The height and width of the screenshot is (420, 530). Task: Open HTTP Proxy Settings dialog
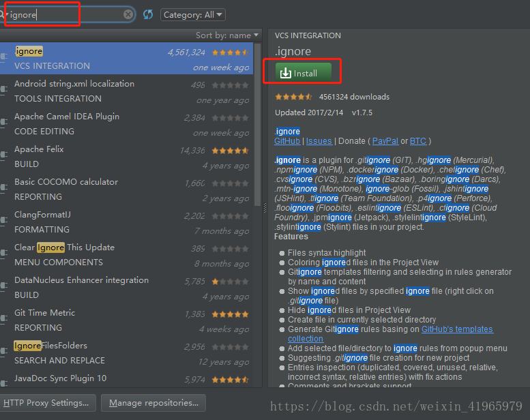[48, 403]
